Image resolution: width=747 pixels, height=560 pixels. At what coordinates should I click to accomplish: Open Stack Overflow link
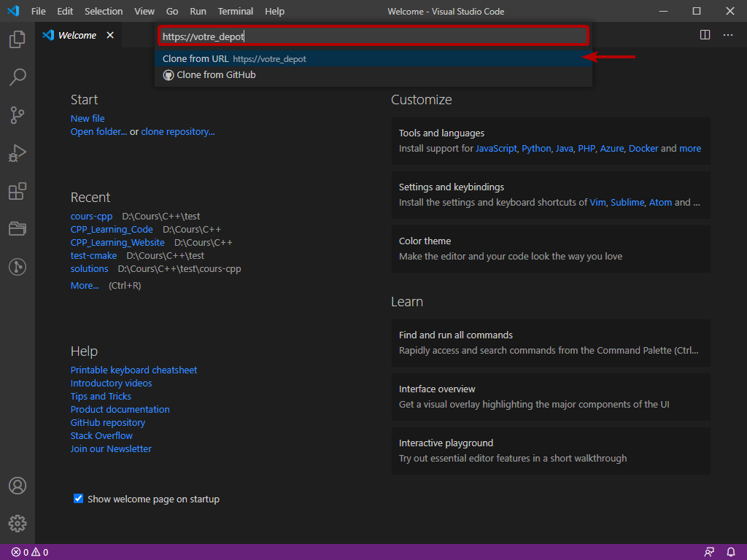[101, 436]
